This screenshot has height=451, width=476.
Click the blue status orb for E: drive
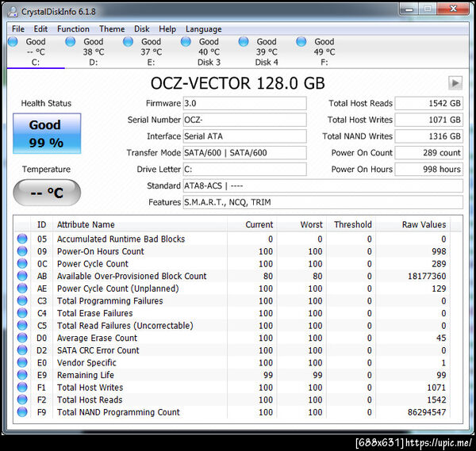click(x=128, y=41)
